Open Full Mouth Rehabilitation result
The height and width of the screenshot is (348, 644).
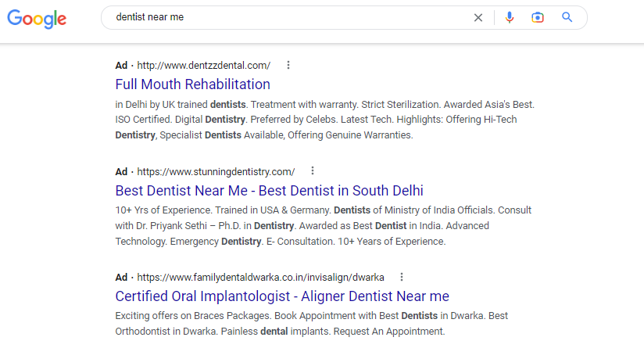click(x=192, y=84)
